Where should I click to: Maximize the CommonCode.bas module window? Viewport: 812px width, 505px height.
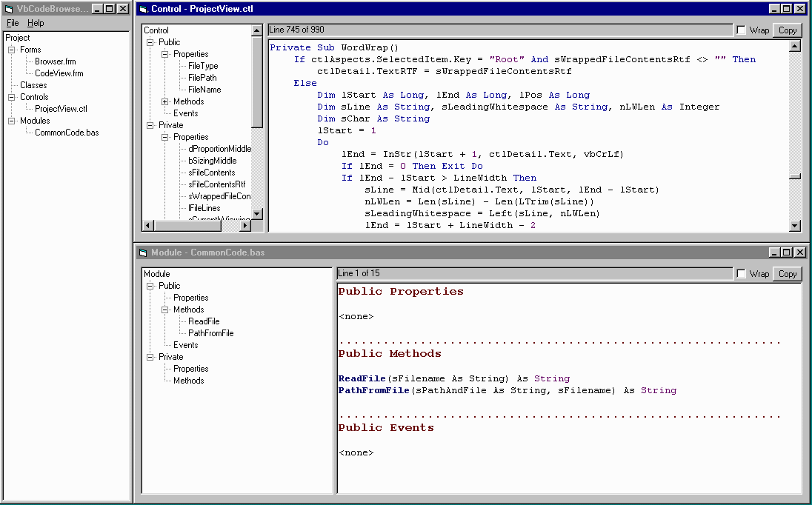[x=787, y=252]
